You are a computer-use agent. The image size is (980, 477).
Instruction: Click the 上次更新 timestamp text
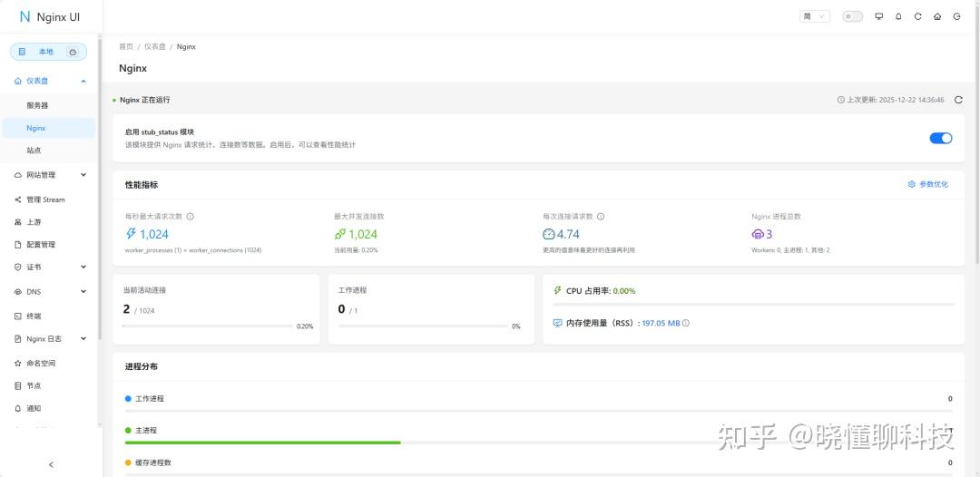tap(895, 100)
